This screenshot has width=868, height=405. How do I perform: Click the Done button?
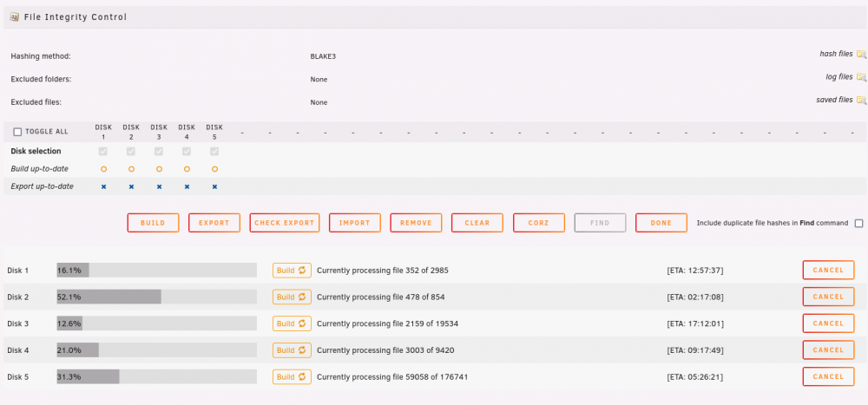coord(661,223)
